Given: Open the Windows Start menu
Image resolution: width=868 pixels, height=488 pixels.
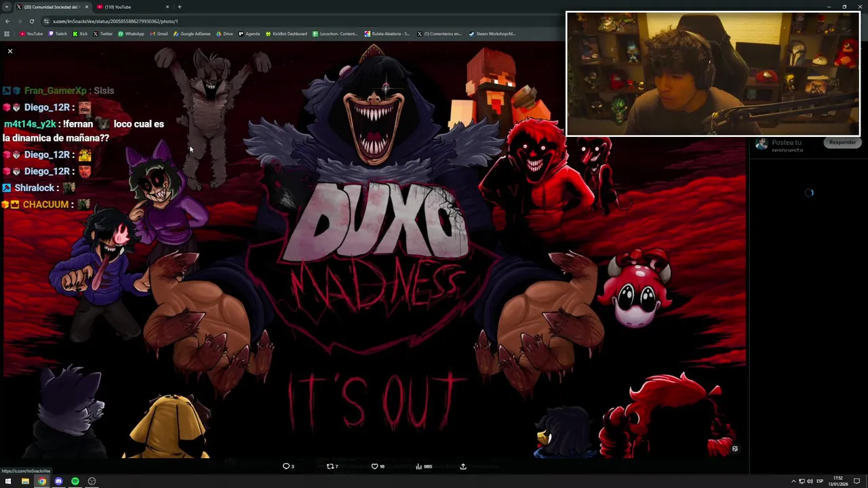Looking at the screenshot, I should pyautogui.click(x=8, y=481).
